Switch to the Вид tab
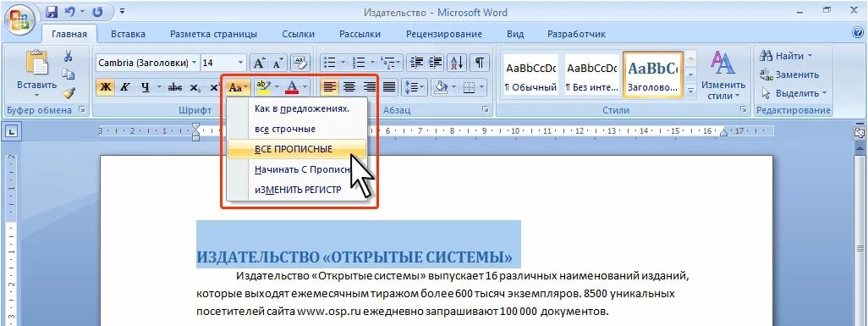This screenshot has width=868, height=326. (515, 34)
